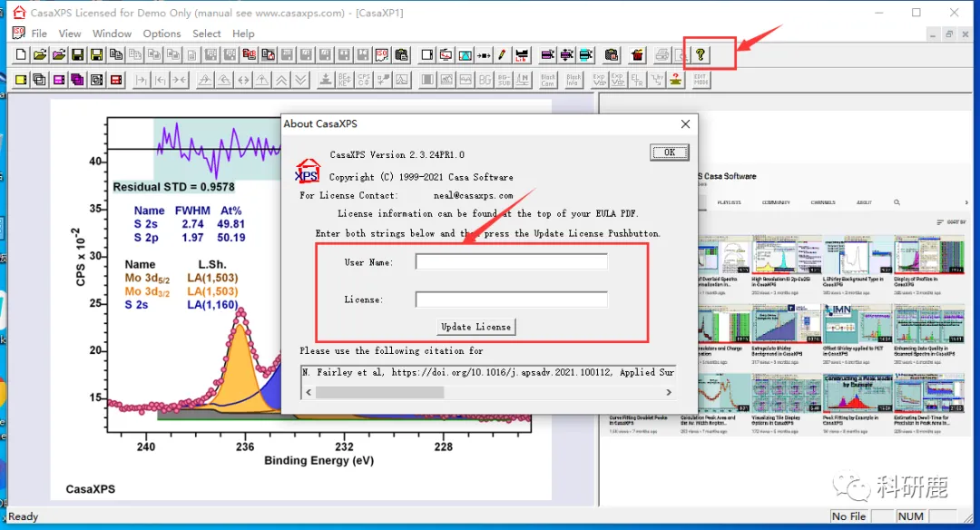Click the NUM status bar indicator
The height and width of the screenshot is (530, 980).
911,516
